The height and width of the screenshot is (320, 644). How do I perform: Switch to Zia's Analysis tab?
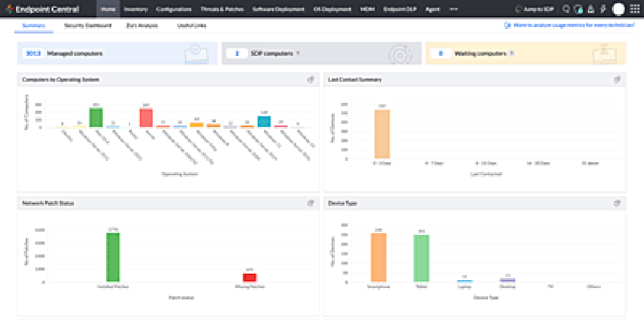point(142,26)
